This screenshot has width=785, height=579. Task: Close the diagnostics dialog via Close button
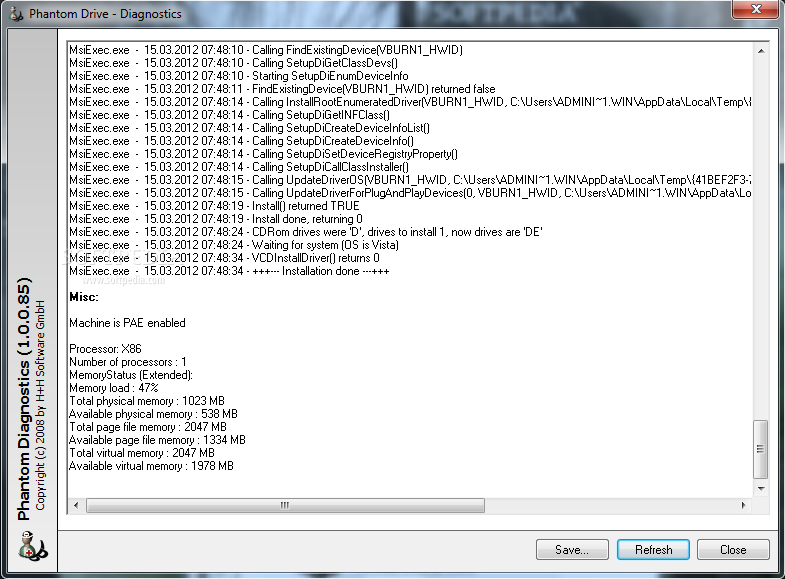click(733, 549)
